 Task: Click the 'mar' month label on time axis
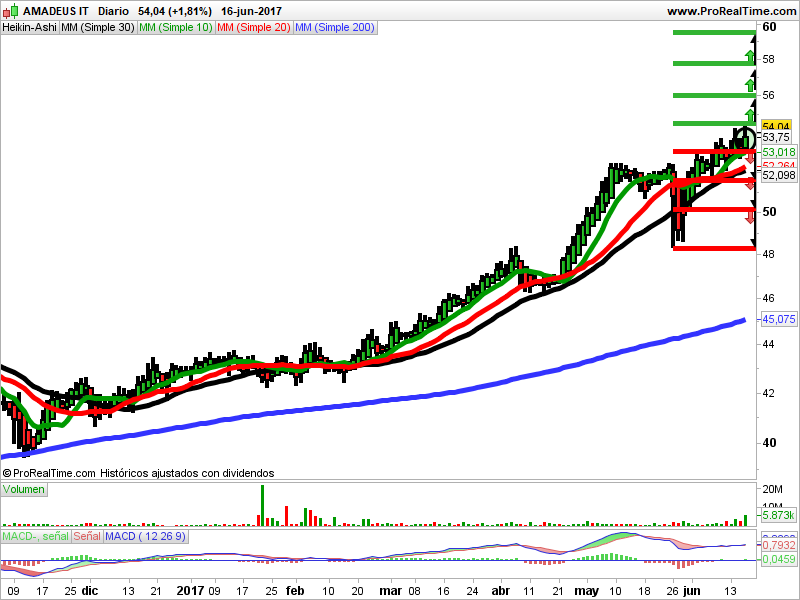coord(391,591)
